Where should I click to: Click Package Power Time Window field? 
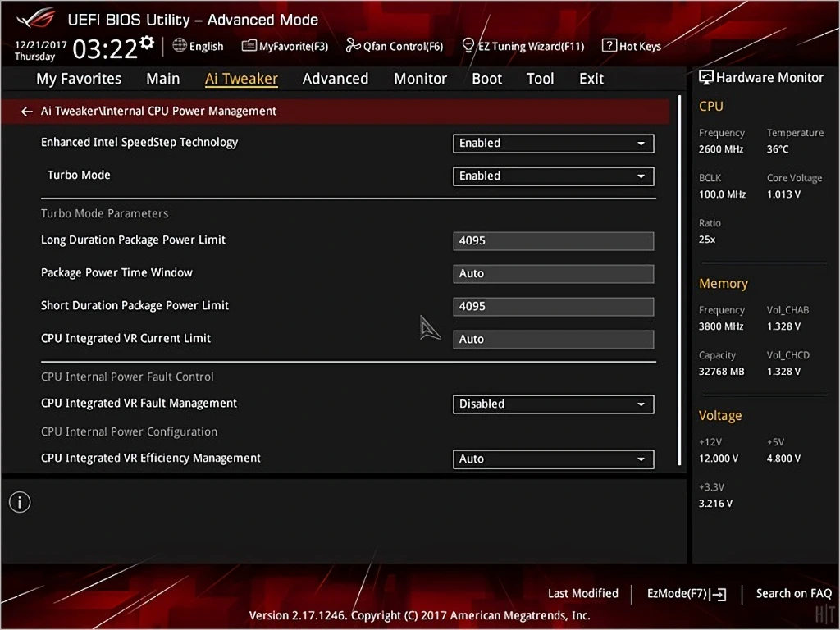554,274
